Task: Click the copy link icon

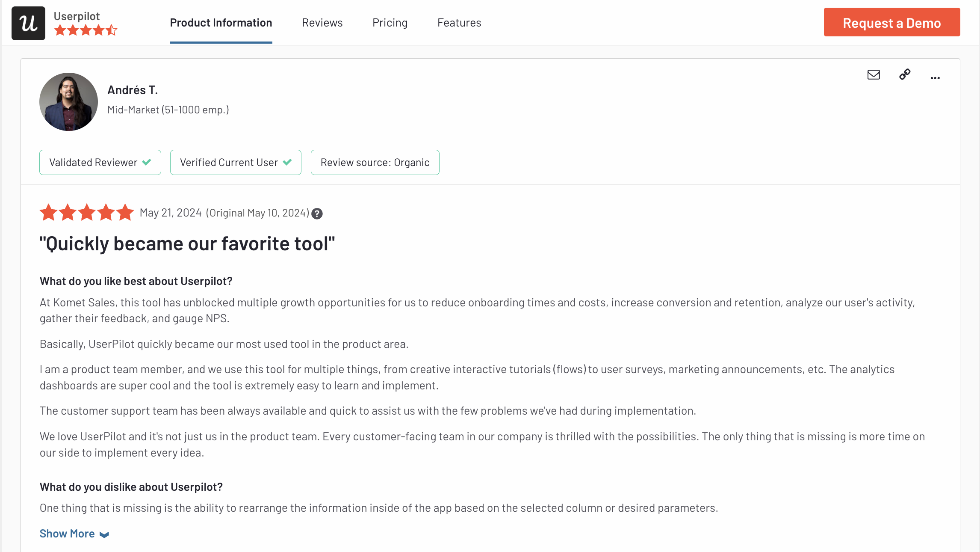Action: 904,75
